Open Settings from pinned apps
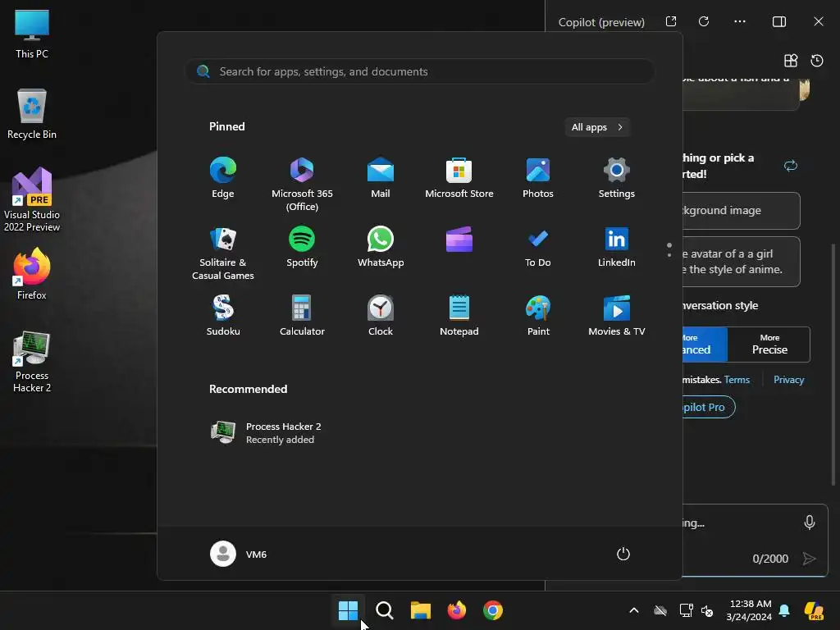The height and width of the screenshot is (630, 840). 617,178
